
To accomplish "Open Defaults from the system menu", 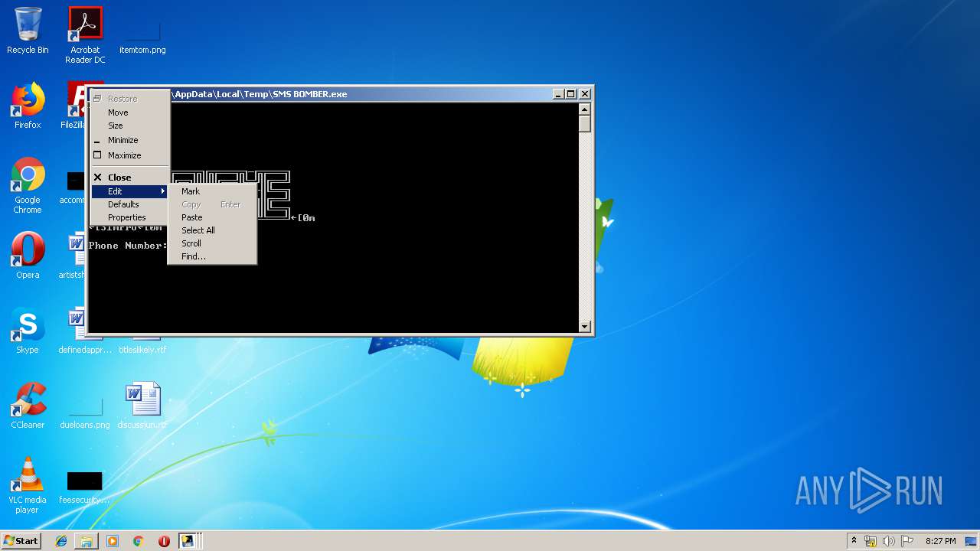I will (x=130, y=204).
